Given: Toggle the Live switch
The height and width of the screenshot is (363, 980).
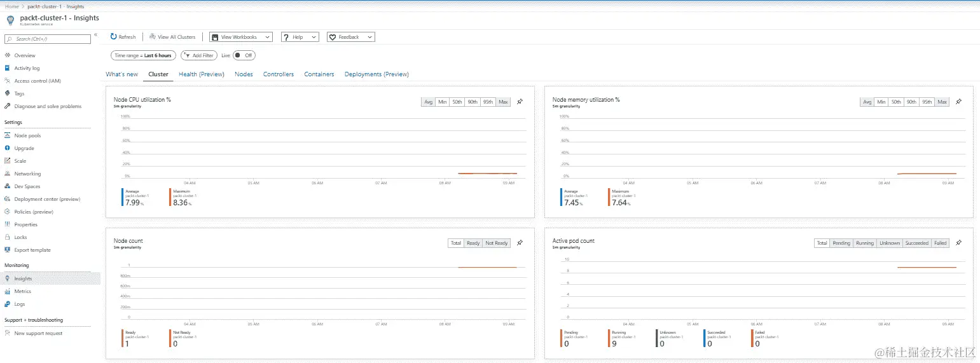Looking at the screenshot, I should click(x=244, y=55).
